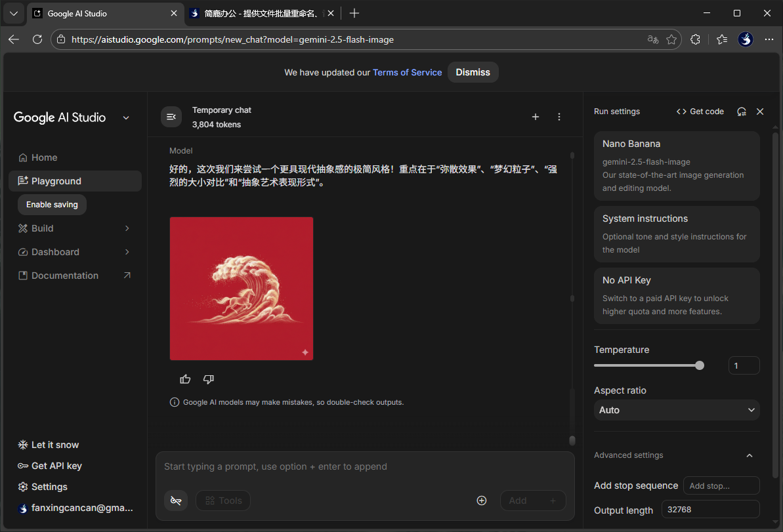Open the Get code panel
The width and height of the screenshot is (783, 532).
pyautogui.click(x=700, y=112)
